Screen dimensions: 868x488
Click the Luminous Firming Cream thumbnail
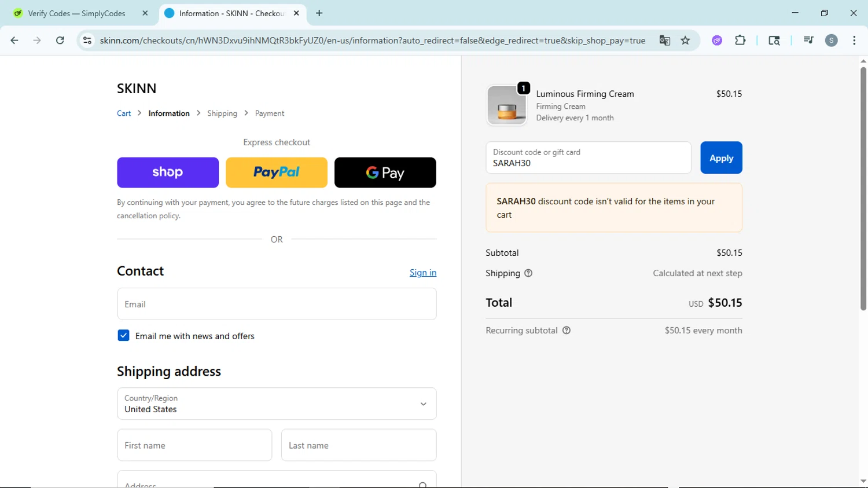pyautogui.click(x=507, y=105)
